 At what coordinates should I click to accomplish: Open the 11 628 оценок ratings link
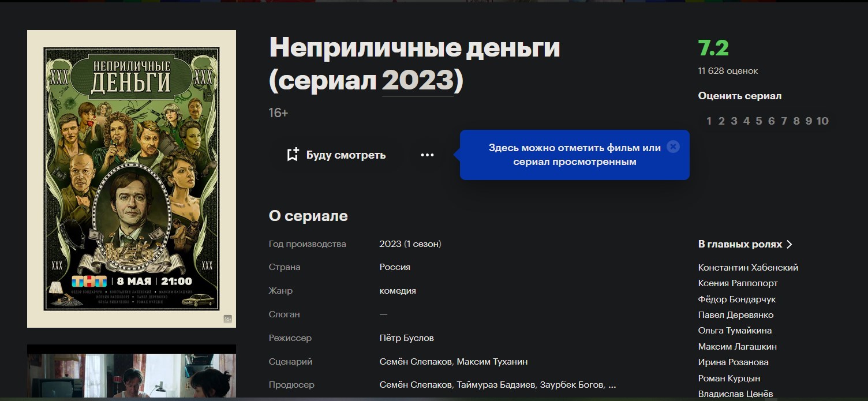pos(728,71)
